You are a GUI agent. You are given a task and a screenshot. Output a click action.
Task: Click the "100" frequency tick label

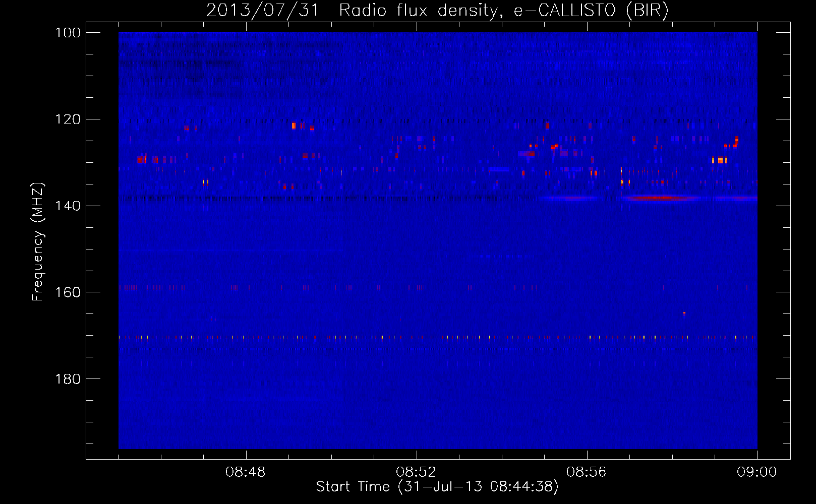(68, 33)
